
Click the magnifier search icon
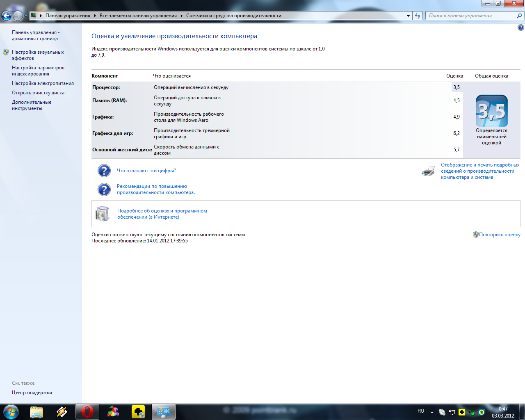point(520,16)
